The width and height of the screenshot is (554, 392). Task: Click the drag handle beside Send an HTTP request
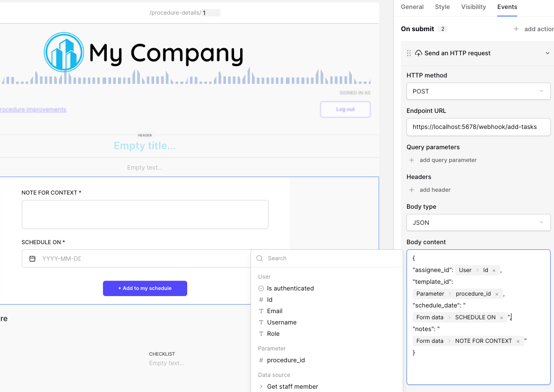(x=409, y=53)
